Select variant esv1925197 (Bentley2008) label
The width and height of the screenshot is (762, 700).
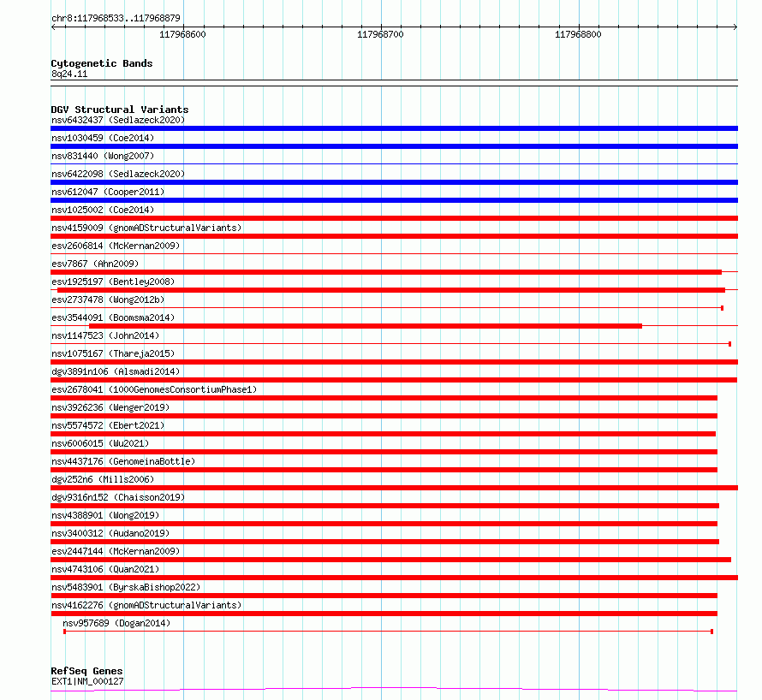click(113, 282)
